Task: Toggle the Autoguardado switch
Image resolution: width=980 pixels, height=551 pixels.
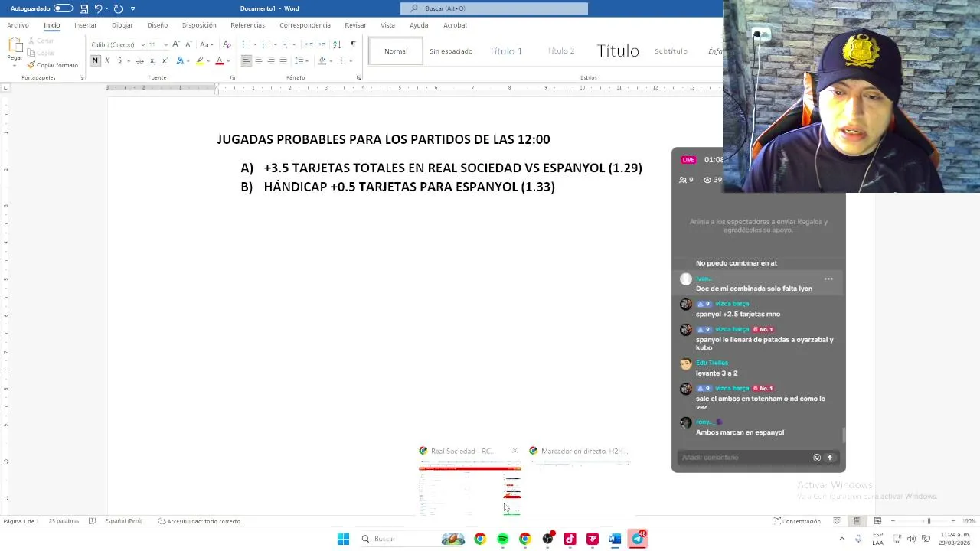Action: pyautogui.click(x=63, y=8)
